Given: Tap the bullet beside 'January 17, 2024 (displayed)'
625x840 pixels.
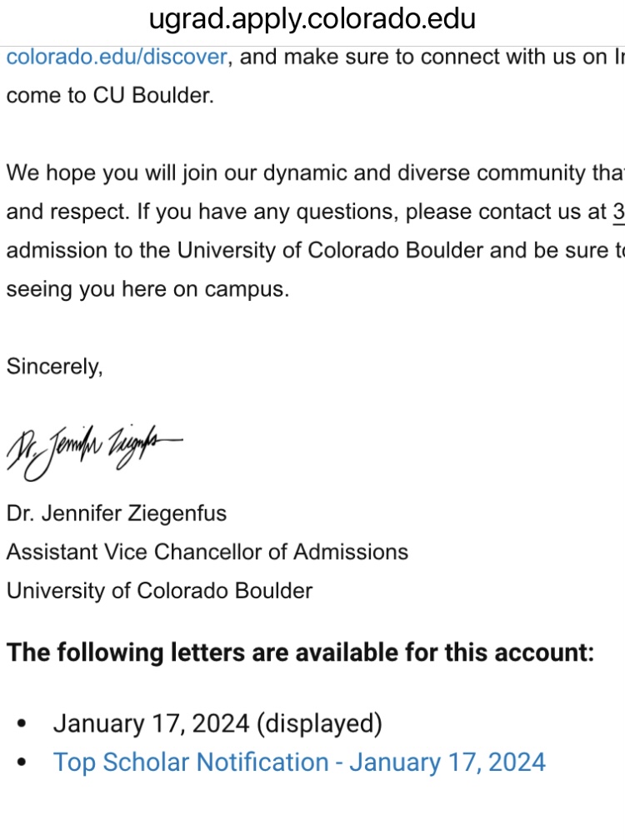Looking at the screenshot, I should point(22,723).
